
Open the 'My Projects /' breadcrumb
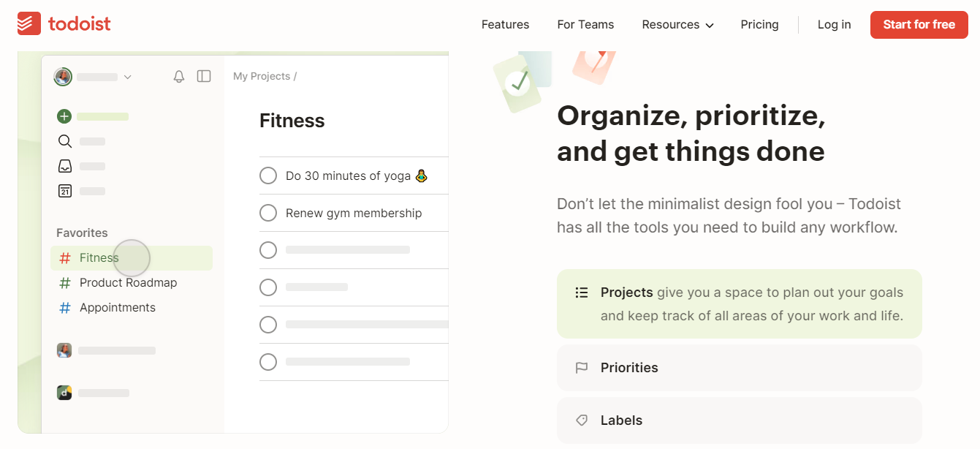click(265, 75)
